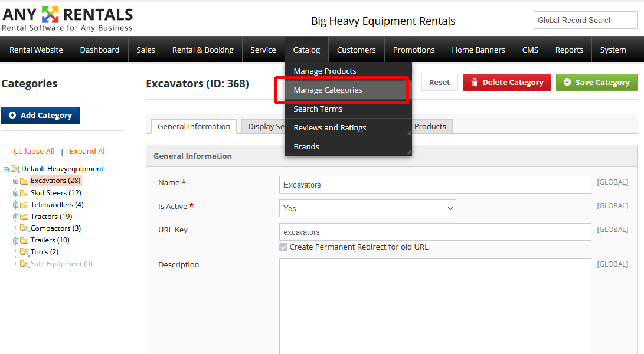Click the Any Rentals logo
The image size is (644, 354).
[x=67, y=18]
